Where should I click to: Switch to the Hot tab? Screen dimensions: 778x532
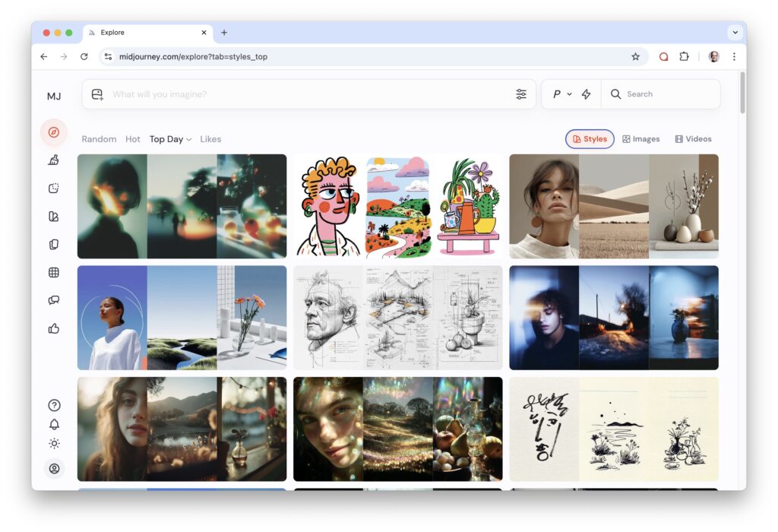(x=133, y=139)
